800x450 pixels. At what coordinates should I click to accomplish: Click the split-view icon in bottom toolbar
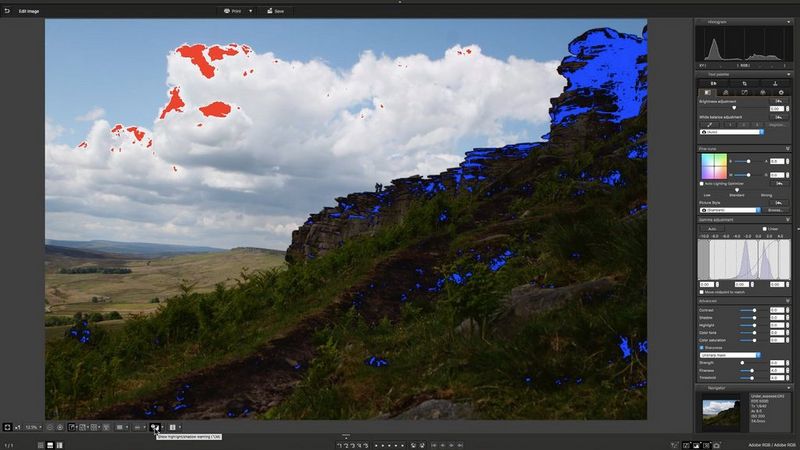click(x=172, y=427)
